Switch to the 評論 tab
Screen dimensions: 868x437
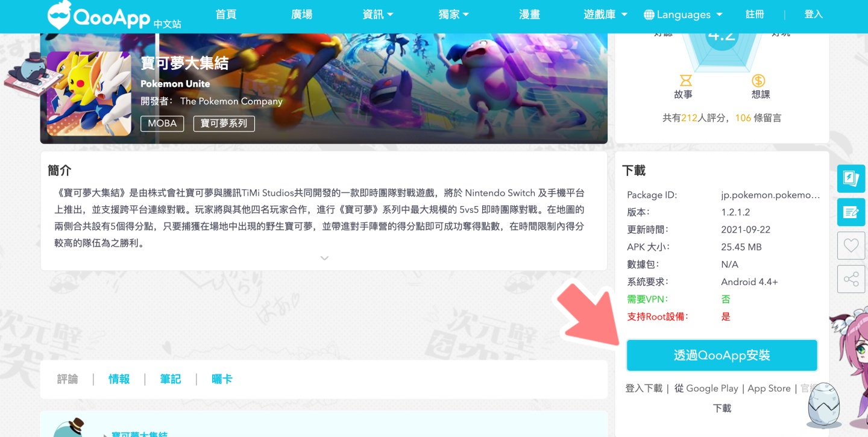(x=67, y=379)
